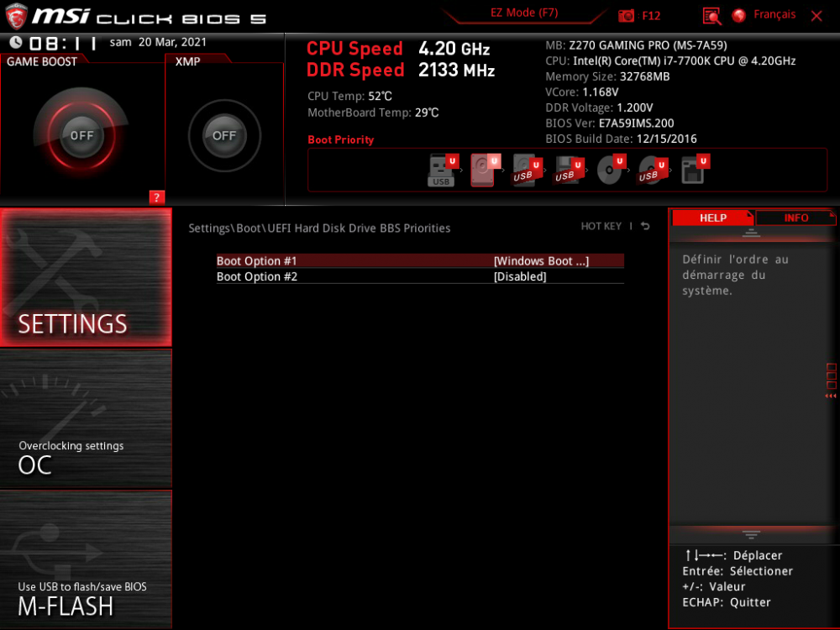Viewport: 840px width, 630px height.
Task: Select the USB floppy boot device icon
Action: tap(569, 171)
